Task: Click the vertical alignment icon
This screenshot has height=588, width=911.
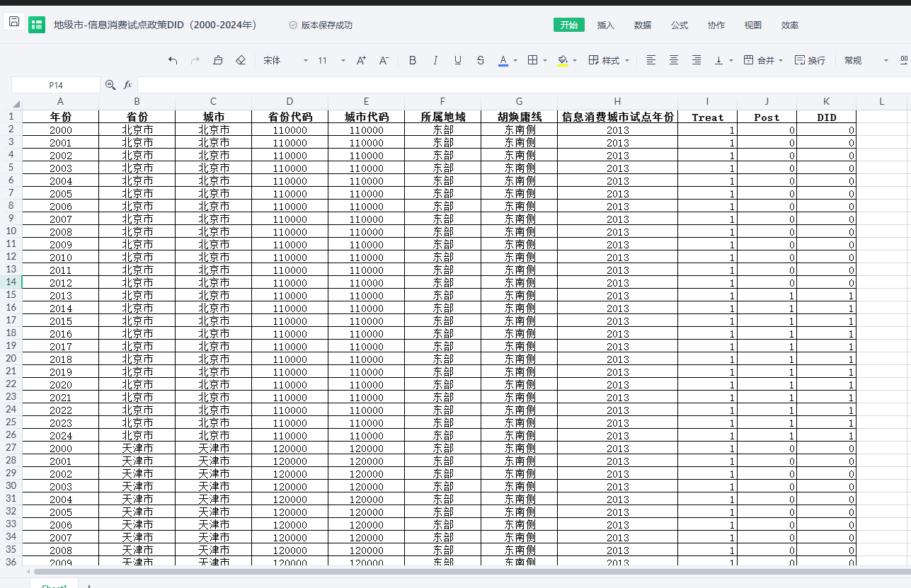Action: (719, 61)
